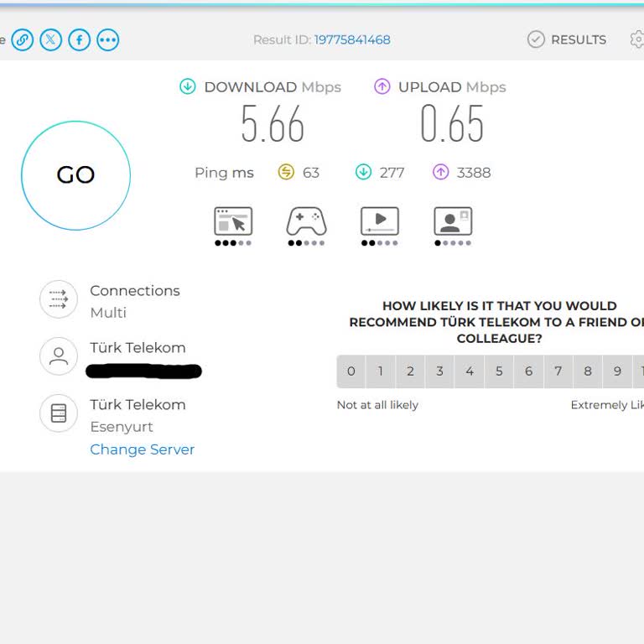The height and width of the screenshot is (644, 644).
Task: Open more sharing options ellipsis
Action: click(x=107, y=40)
